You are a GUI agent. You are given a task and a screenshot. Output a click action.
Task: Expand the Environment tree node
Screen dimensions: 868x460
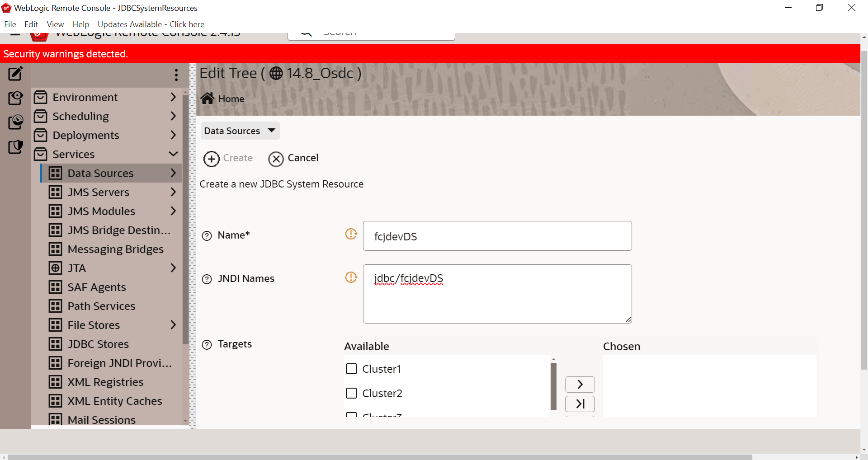click(x=173, y=97)
